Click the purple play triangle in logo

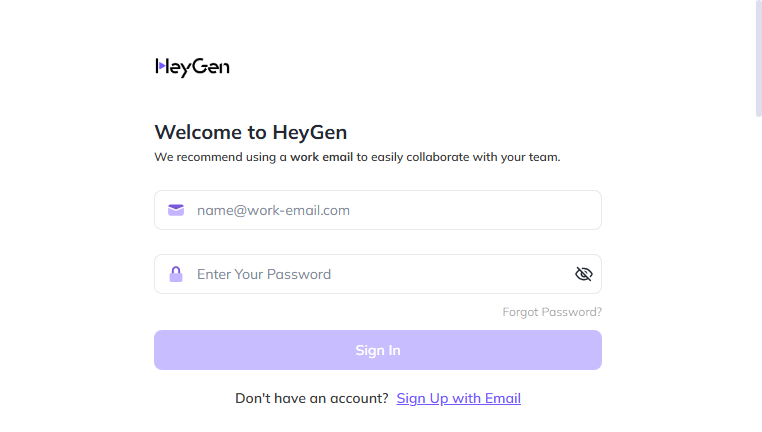coord(162,65)
